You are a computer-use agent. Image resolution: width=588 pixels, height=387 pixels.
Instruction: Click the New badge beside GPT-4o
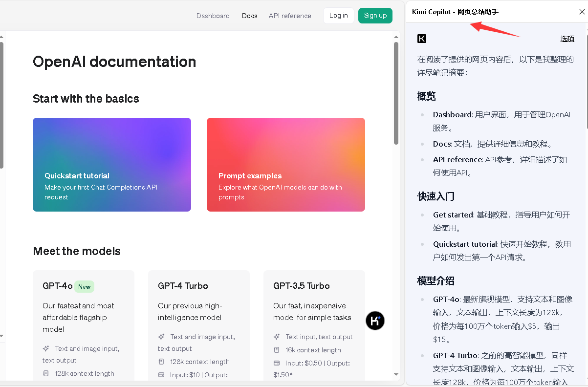tap(85, 287)
